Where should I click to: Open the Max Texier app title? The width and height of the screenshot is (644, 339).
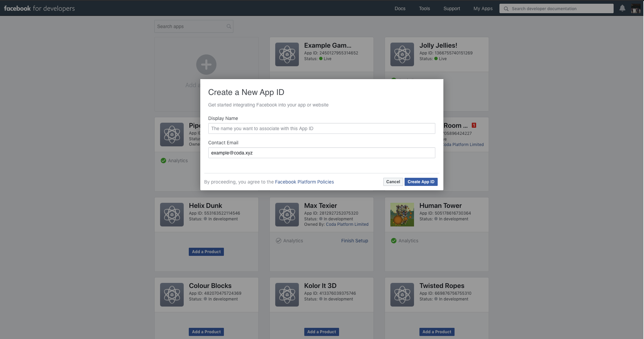tap(320, 205)
